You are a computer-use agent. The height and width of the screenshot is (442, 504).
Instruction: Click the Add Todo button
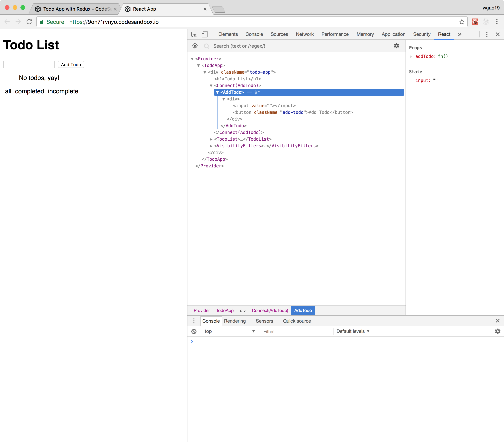tap(71, 65)
